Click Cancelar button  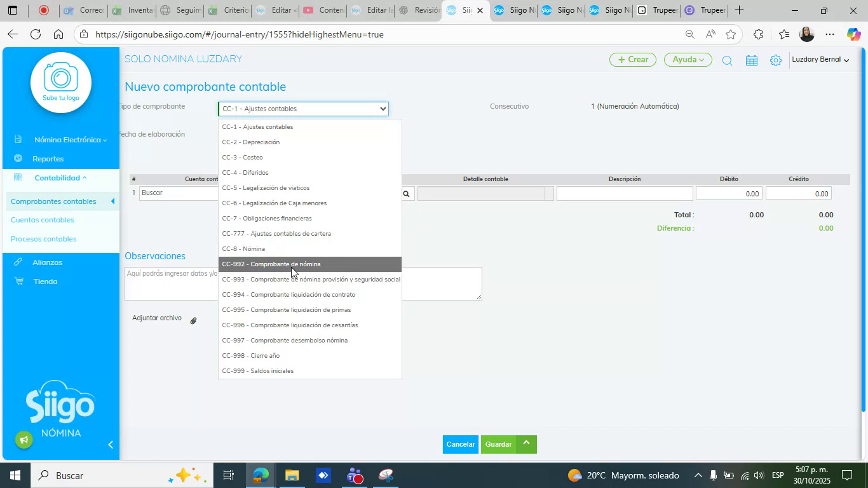(461, 444)
